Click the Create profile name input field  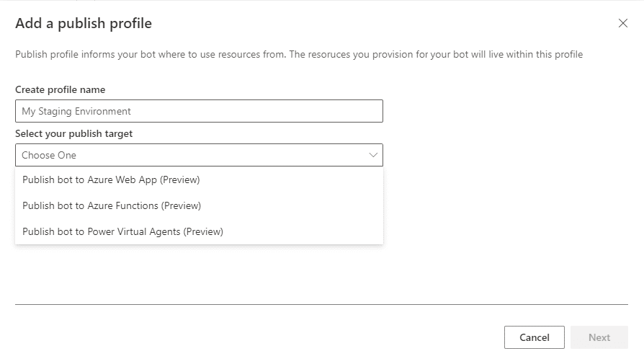199,111
